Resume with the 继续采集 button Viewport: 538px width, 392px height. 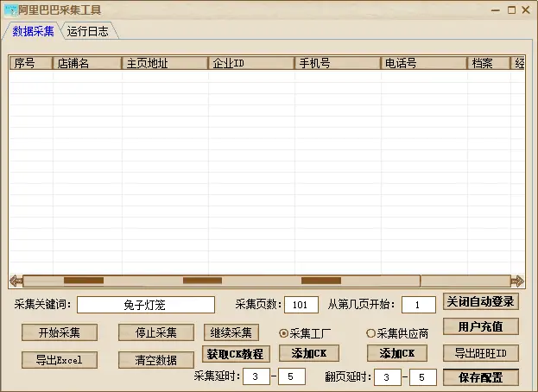click(231, 332)
